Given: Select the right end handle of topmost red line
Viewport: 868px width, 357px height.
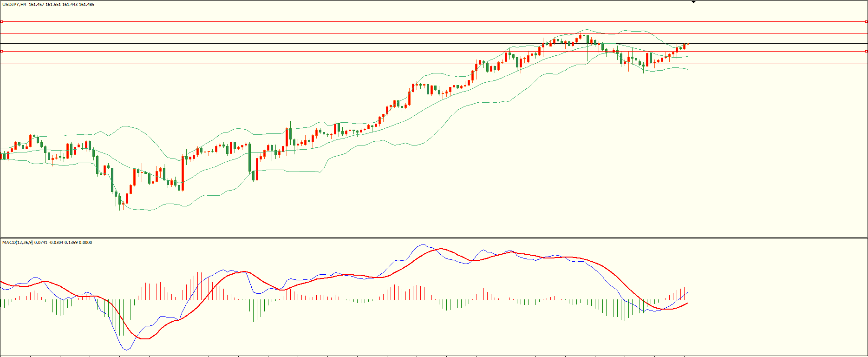Looking at the screenshot, I should [x=866, y=21].
